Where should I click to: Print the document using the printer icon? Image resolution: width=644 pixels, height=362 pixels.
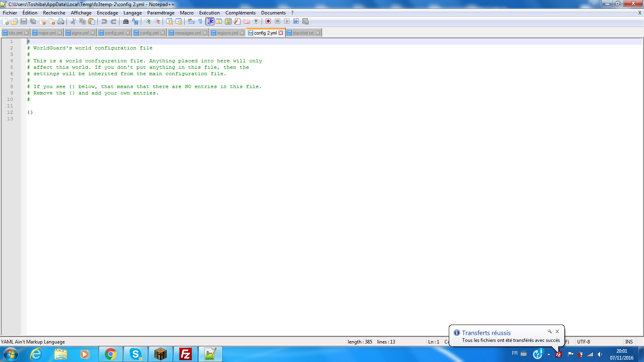tap(61, 21)
